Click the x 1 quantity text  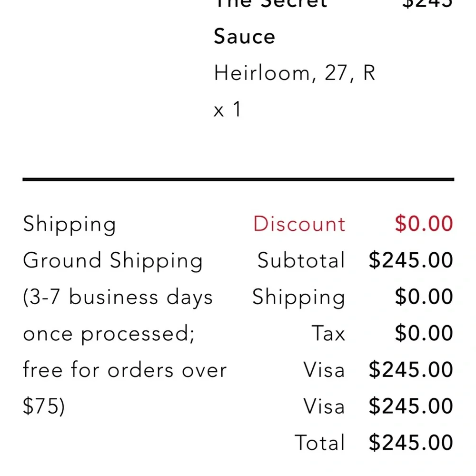coord(227,110)
